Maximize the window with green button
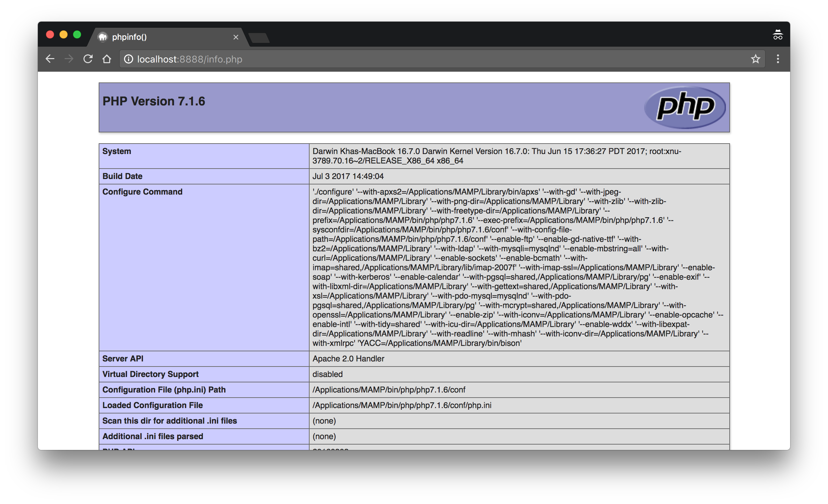828x504 pixels. click(77, 35)
